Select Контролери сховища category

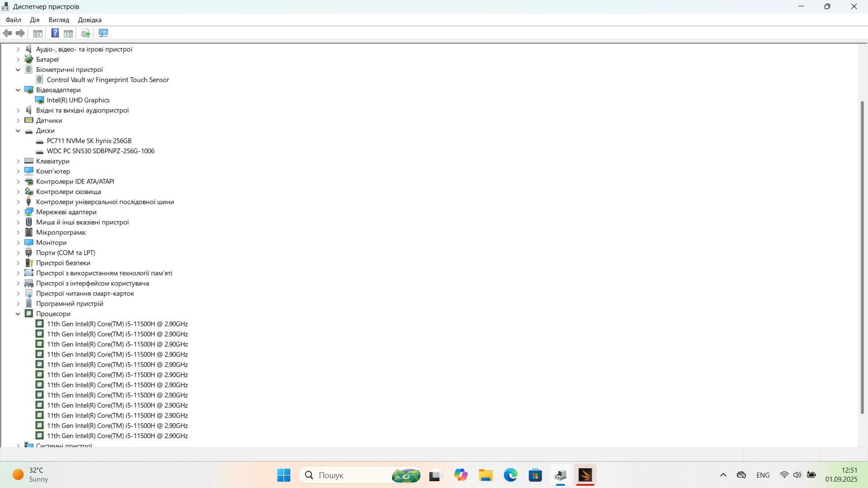coord(68,192)
